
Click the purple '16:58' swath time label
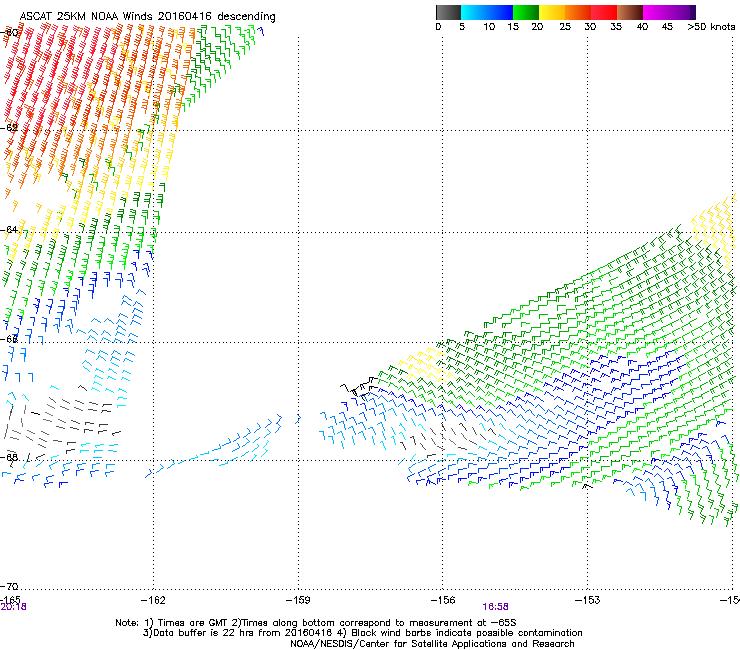[495, 607]
